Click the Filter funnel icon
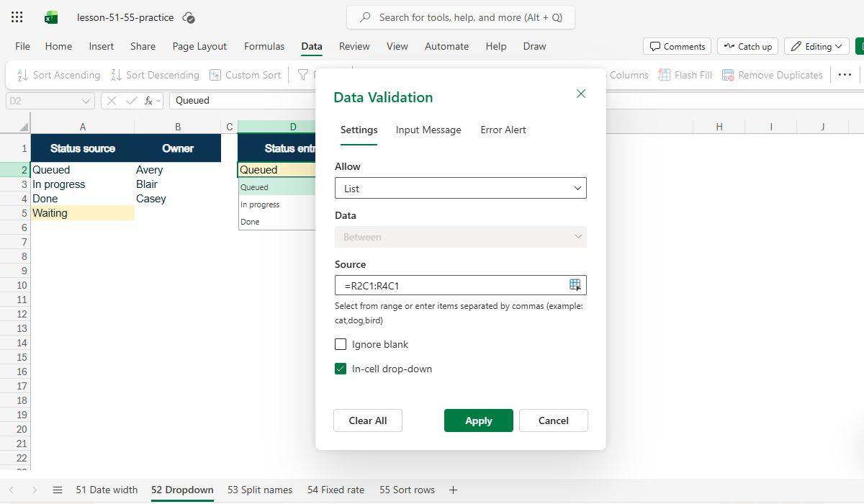864x504 pixels. pos(303,75)
